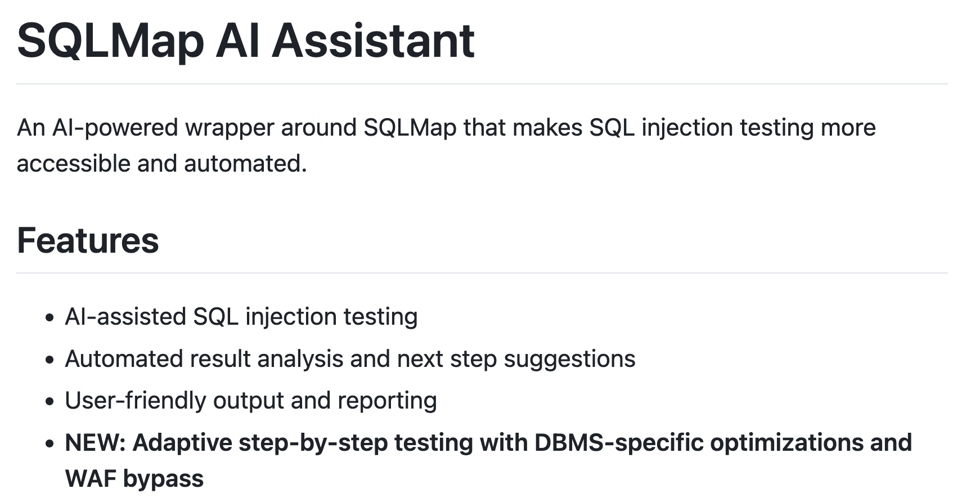Click the "Features" section heading
Screen dimensions: 980x502
click(88, 240)
